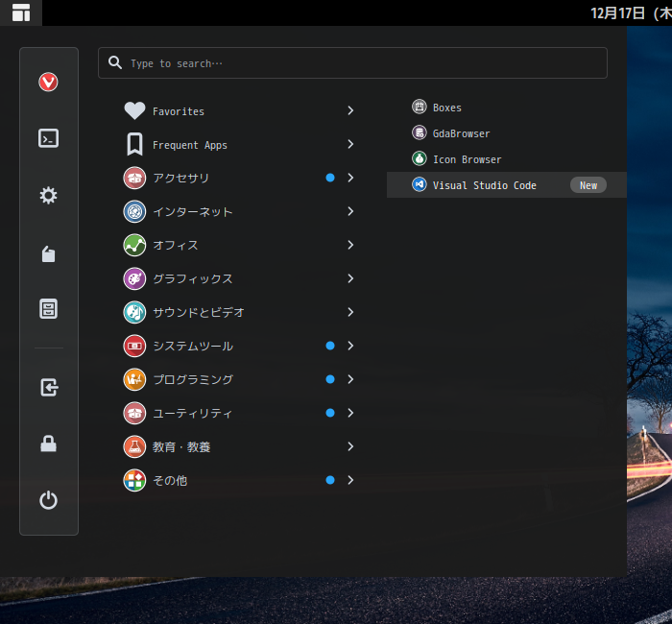Launch Vivaldi browser from the sidebar
Screen dimensions: 672x624
[48, 82]
